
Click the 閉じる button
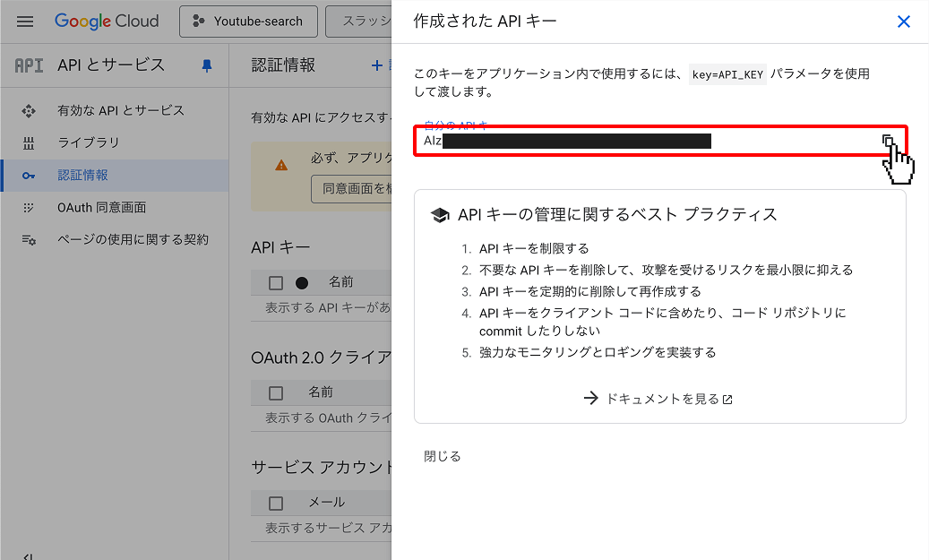442,456
